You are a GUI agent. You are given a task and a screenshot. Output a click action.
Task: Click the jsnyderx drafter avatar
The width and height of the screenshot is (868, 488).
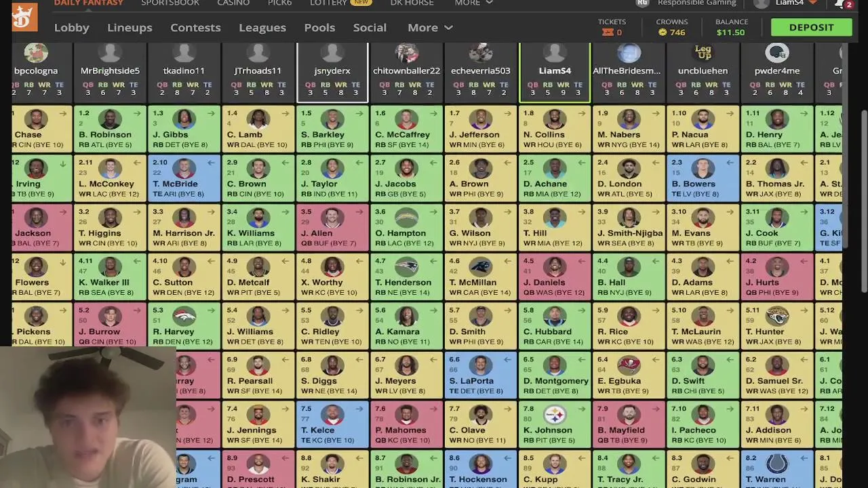click(332, 54)
